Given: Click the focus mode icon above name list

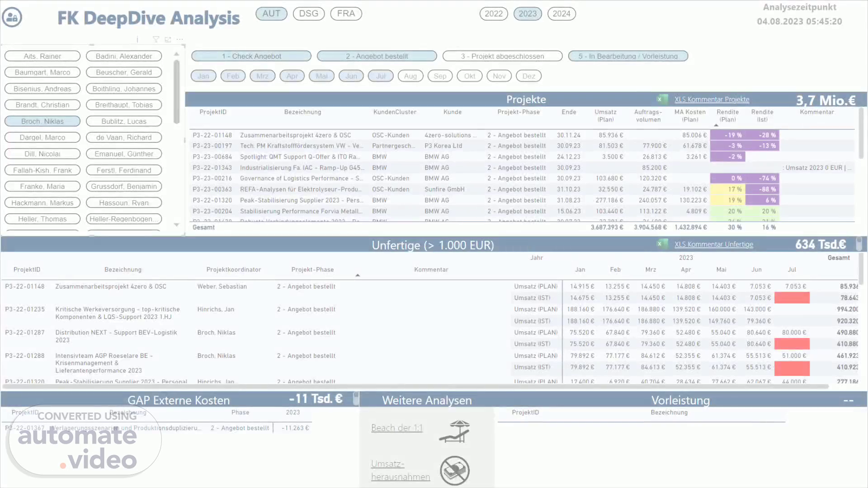Looking at the screenshot, I should click(x=168, y=40).
